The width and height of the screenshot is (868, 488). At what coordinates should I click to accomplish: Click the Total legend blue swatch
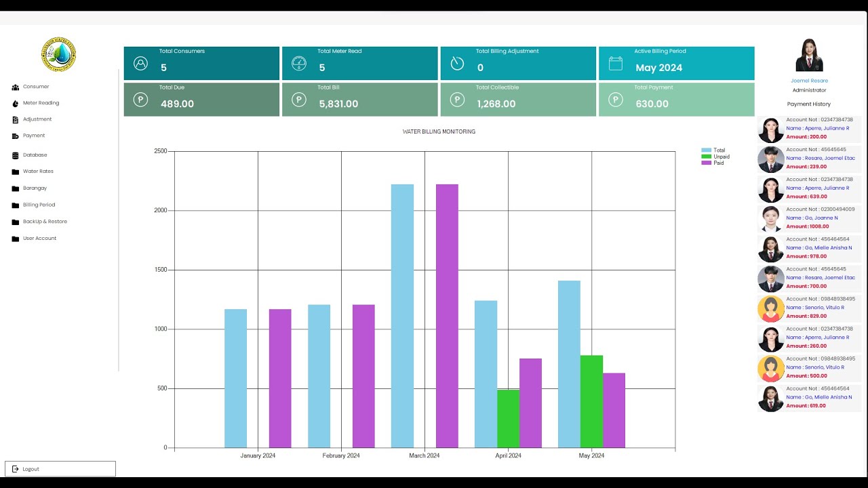[x=707, y=150]
